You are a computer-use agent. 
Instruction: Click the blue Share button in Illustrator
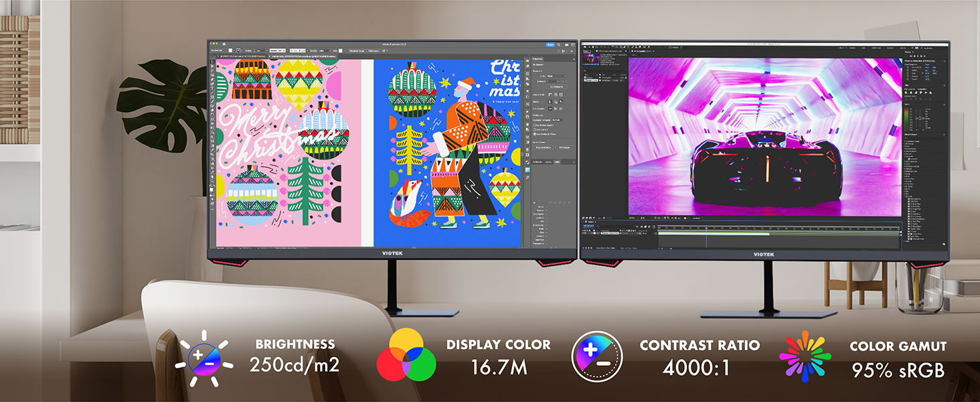(550, 45)
